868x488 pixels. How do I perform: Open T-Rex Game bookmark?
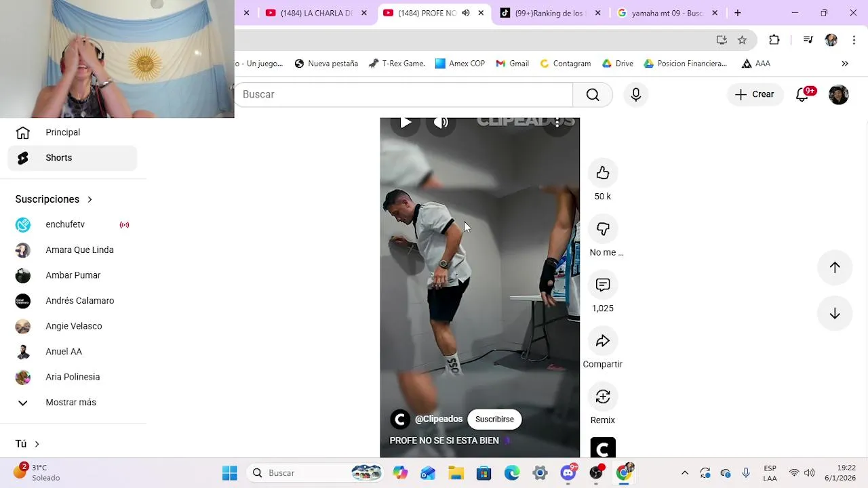pos(397,64)
